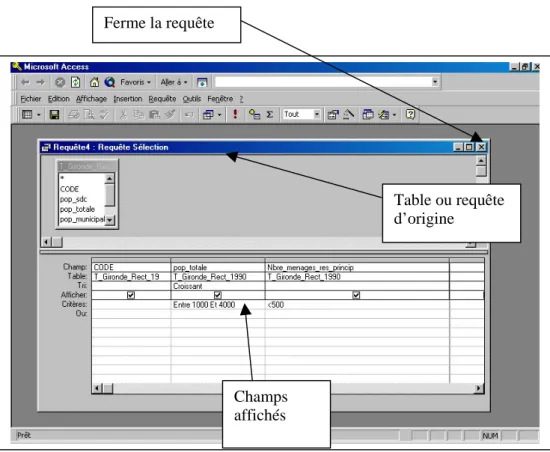
Task: Click the Copy icon
Action: point(139,114)
